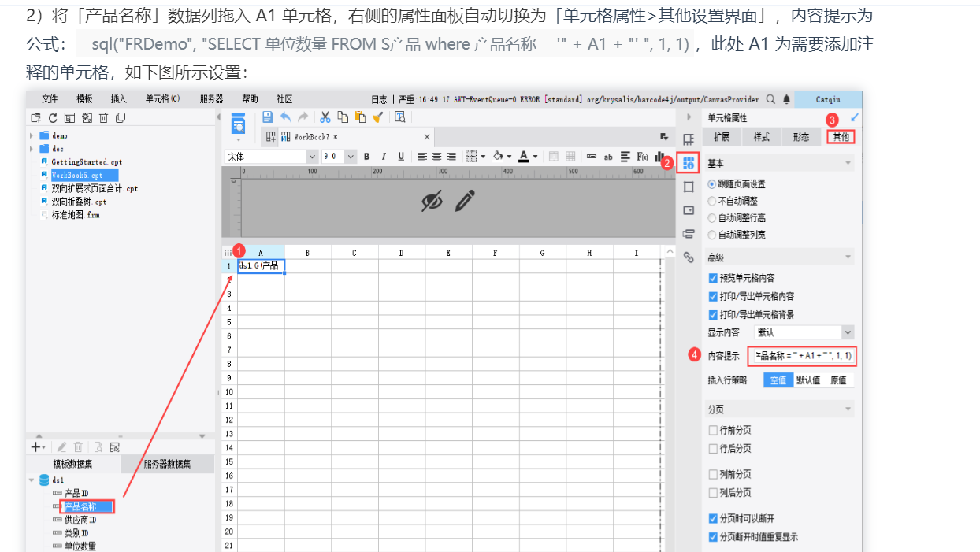Open the cell attributes panel icon
The image size is (980, 552).
pos(689,164)
